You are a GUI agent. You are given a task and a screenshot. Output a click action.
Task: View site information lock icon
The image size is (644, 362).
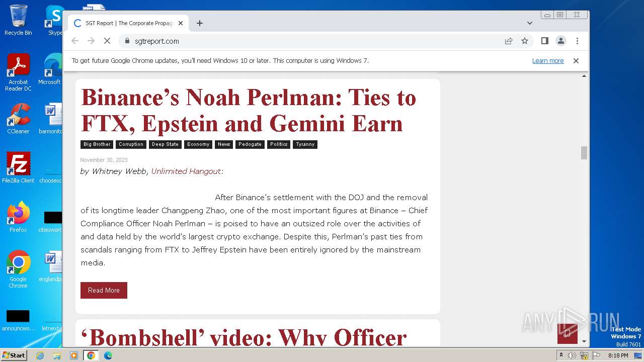[127, 41]
